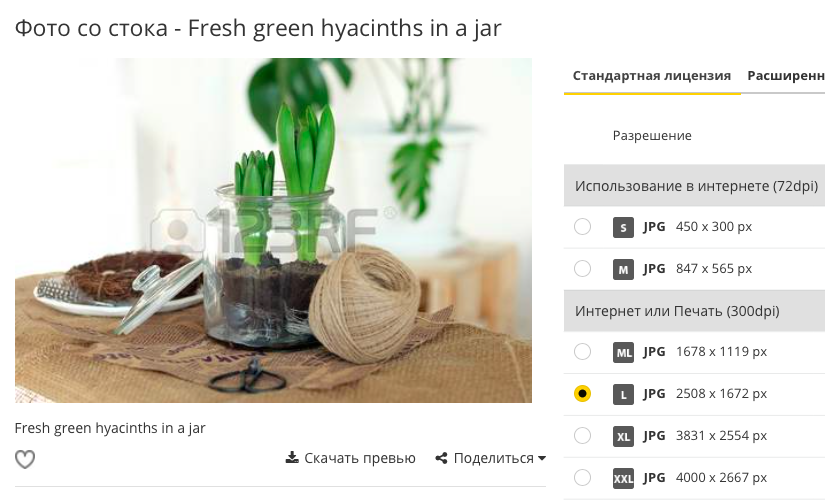Viewport: 825px width, 500px height.
Task: Click the M size badge icon
Action: click(x=623, y=269)
